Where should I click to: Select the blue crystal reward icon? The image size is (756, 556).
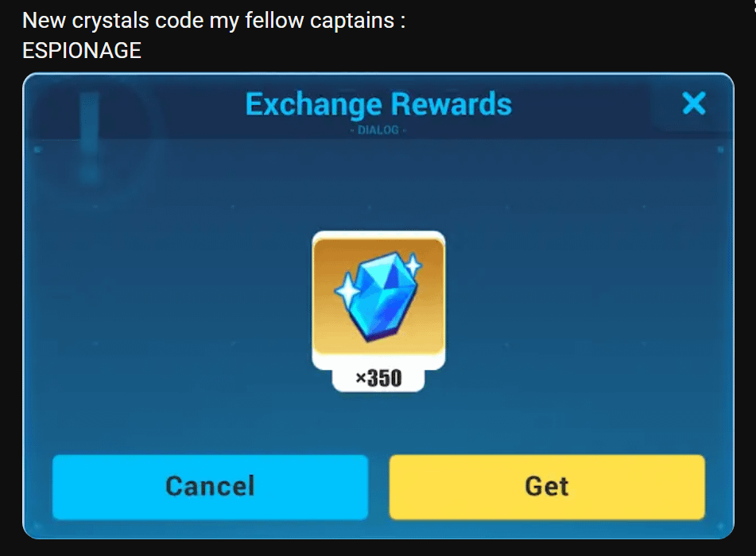click(379, 295)
